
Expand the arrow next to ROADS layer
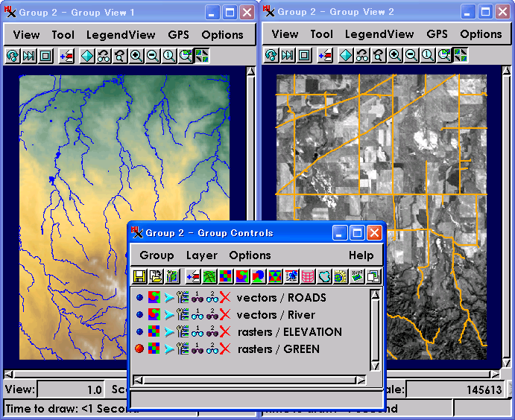pyautogui.click(x=169, y=298)
